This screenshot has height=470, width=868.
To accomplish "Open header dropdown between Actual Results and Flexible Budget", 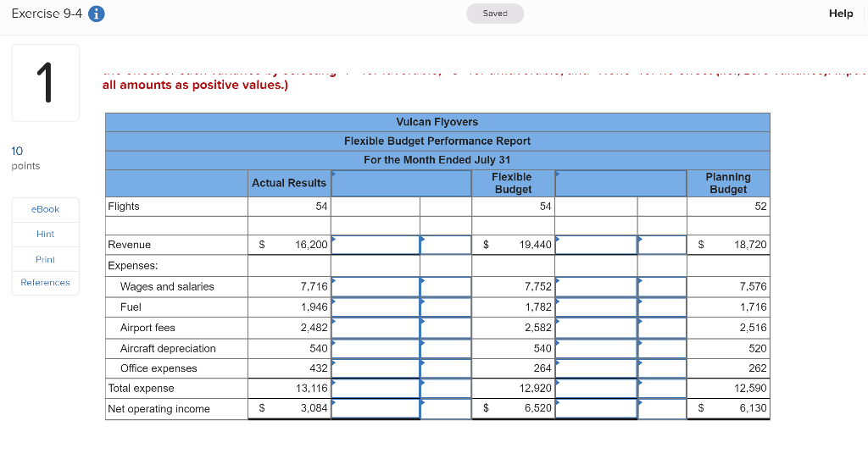I will 401,183.
